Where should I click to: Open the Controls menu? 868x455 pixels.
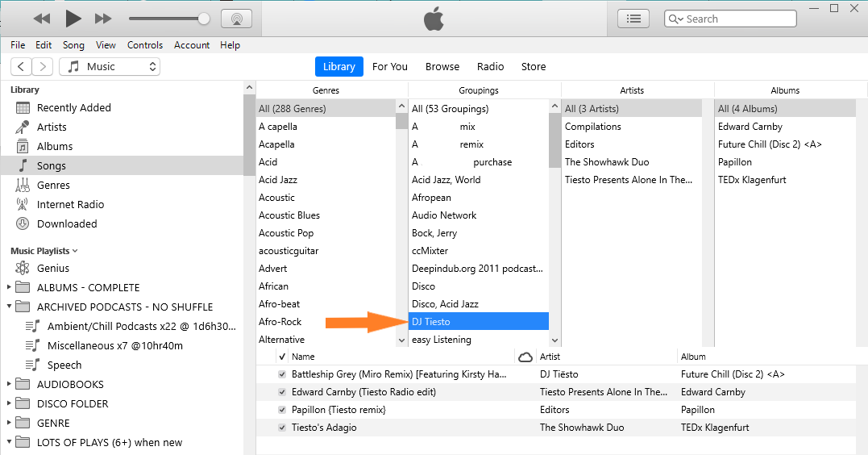coord(145,45)
